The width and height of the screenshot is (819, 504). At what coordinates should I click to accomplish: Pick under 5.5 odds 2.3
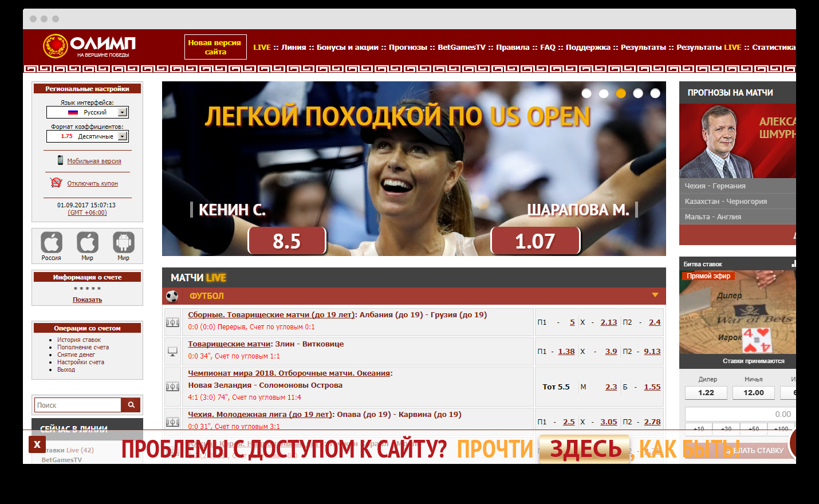(611, 387)
